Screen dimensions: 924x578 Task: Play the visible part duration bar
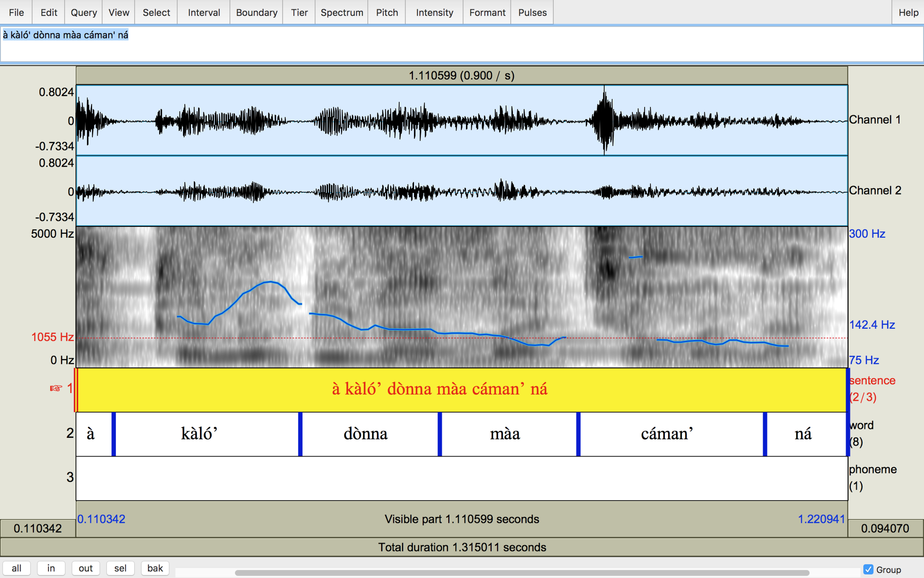tap(461, 519)
